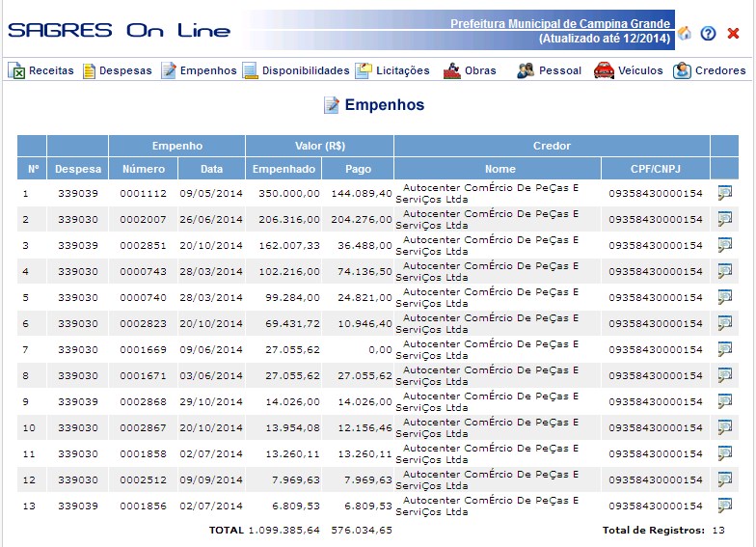
Task: Select CNPJ 09358430000154 in row 1
Action: coord(656,193)
